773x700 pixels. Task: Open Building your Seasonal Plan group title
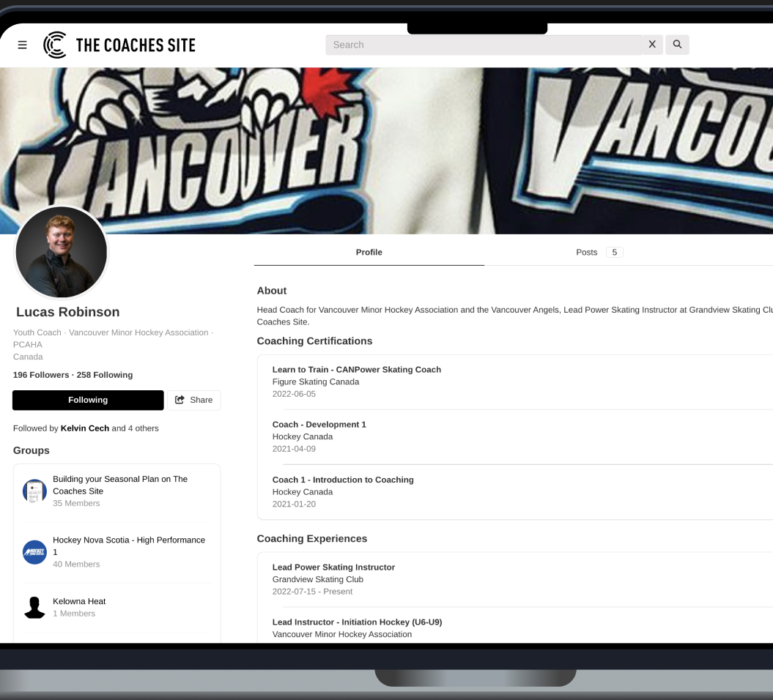point(120,485)
